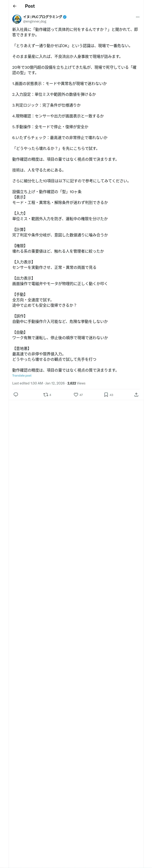The height and width of the screenshot is (868, 152).
Task: Open the three-dot more options menu
Action: tap(137, 17)
